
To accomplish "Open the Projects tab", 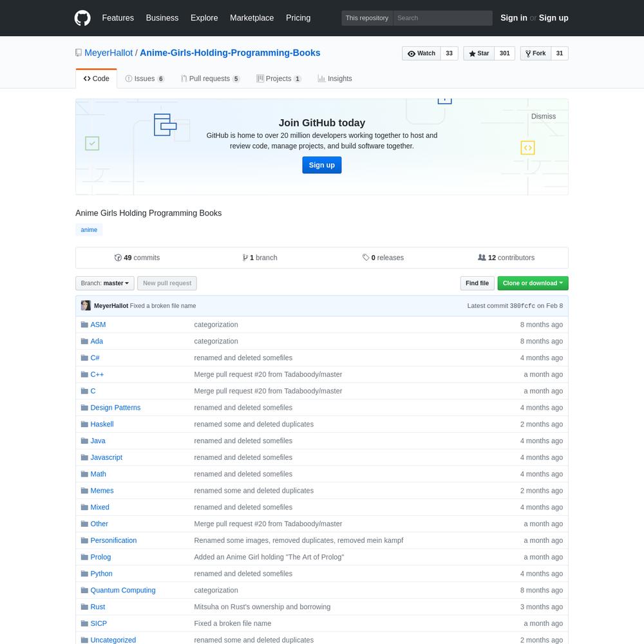I will pyautogui.click(x=279, y=79).
